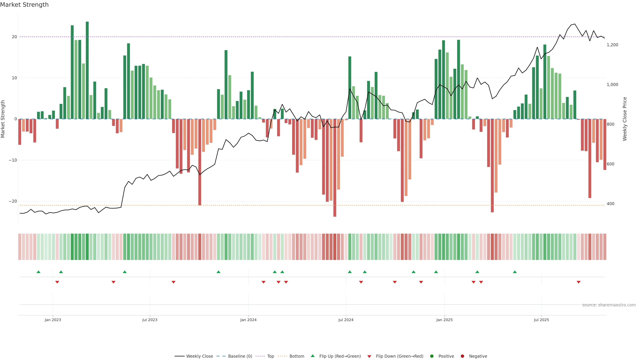Click the Market Strength chart title
Screen dimensions: 644x362
pyautogui.click(x=24, y=5)
